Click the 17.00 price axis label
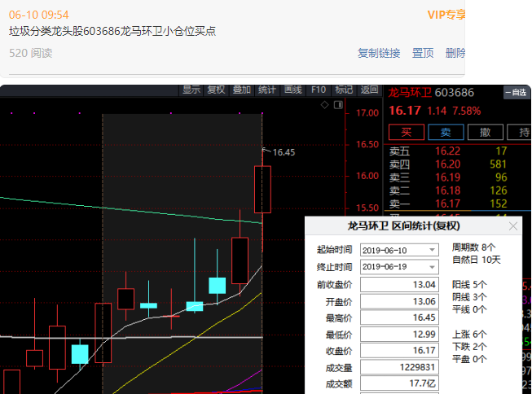 (367, 113)
